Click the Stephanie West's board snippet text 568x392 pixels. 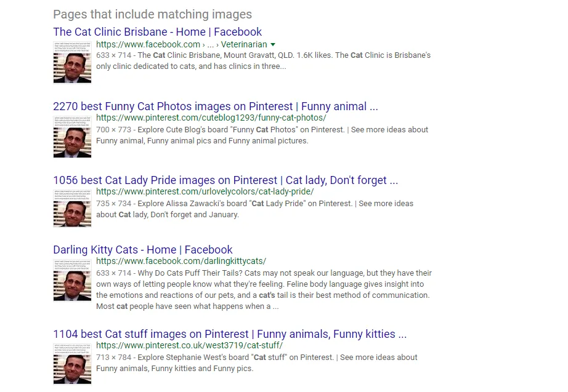(x=256, y=362)
